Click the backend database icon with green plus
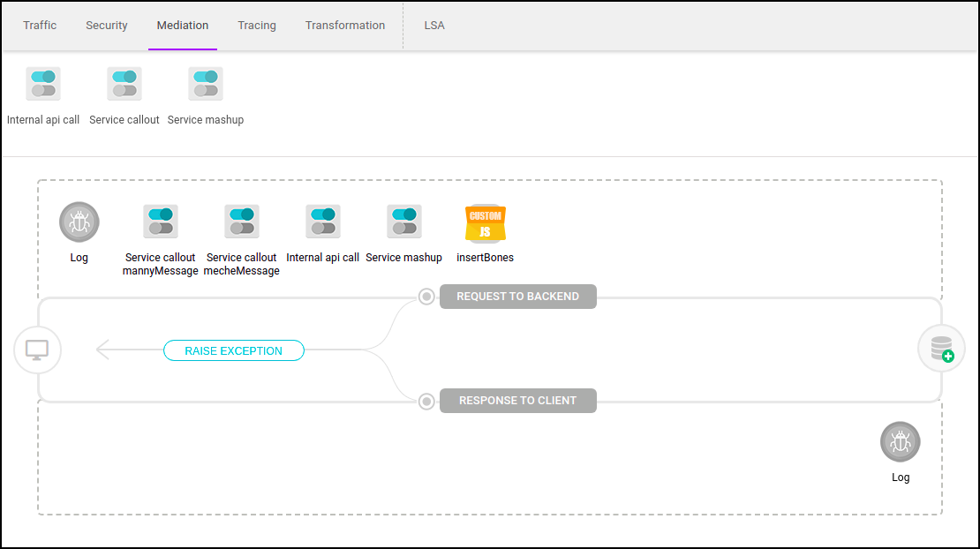980x549 pixels. 941,348
